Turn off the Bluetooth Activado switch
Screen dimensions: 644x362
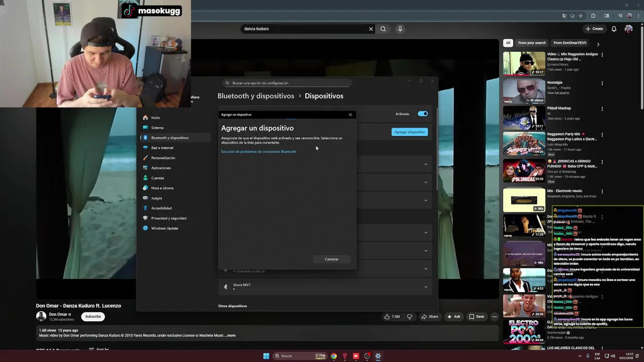pos(423,114)
